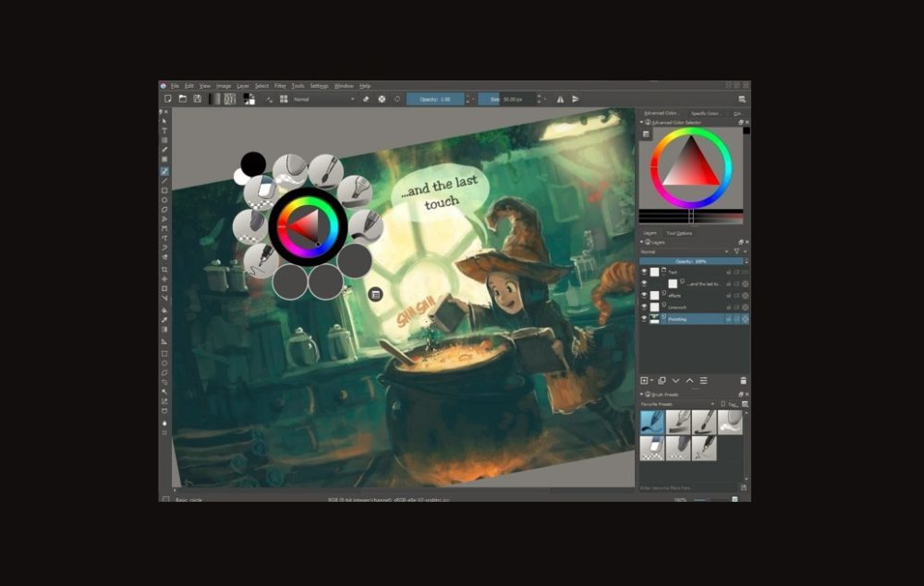Click the pop-up palette settings round icon
This screenshot has height=586, width=924.
point(375,294)
